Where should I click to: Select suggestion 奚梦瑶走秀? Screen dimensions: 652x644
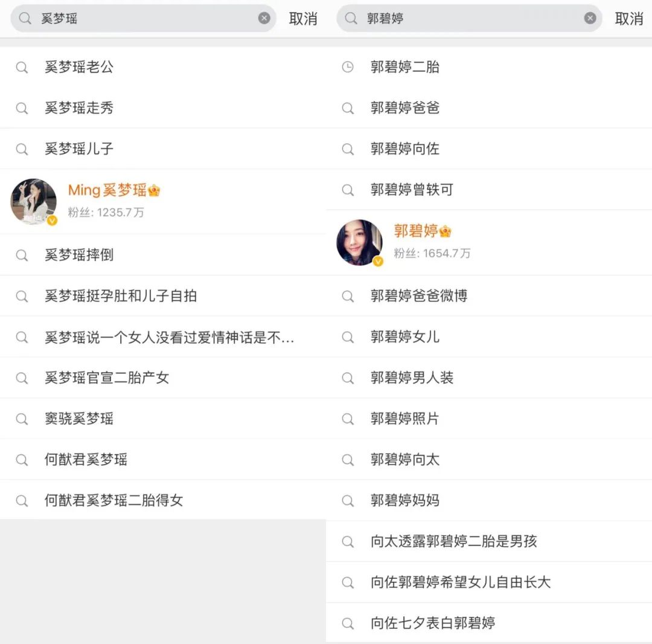pyautogui.click(x=163, y=108)
